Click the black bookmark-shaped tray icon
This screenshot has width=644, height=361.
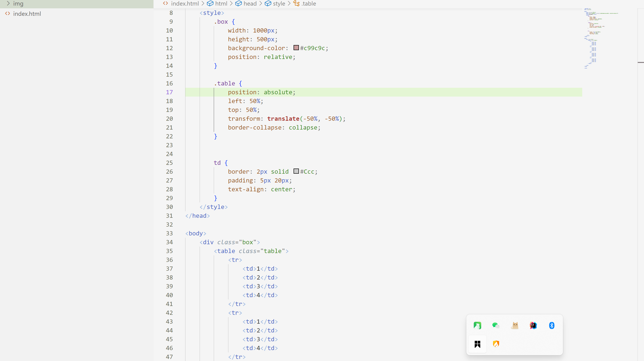coord(477,344)
